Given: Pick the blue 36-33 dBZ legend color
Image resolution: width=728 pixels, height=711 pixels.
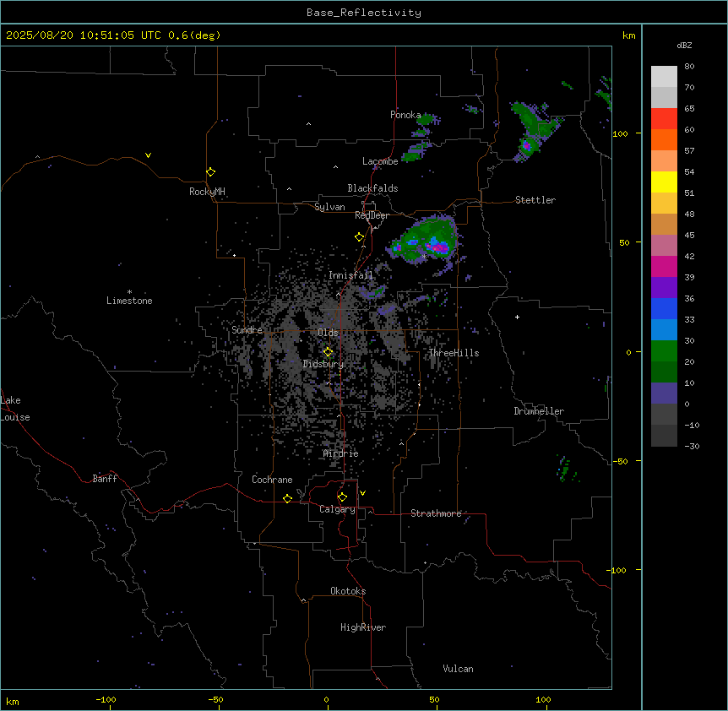Looking at the screenshot, I should coord(664,308).
